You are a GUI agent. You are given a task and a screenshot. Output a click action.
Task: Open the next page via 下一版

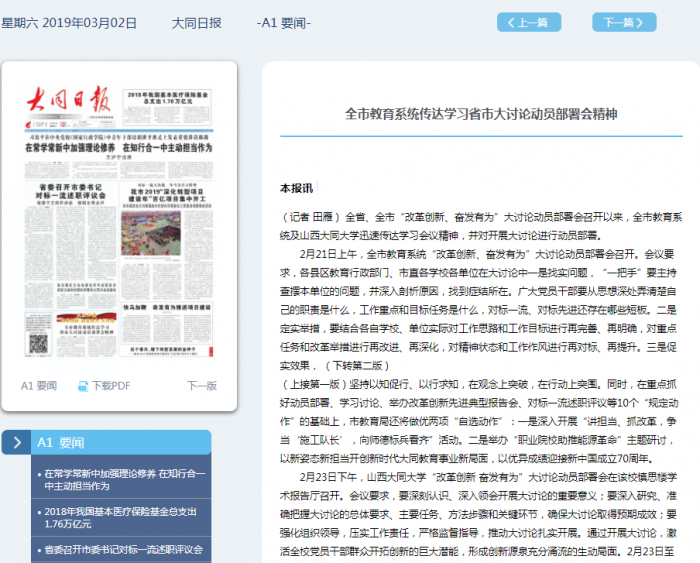coord(201,386)
